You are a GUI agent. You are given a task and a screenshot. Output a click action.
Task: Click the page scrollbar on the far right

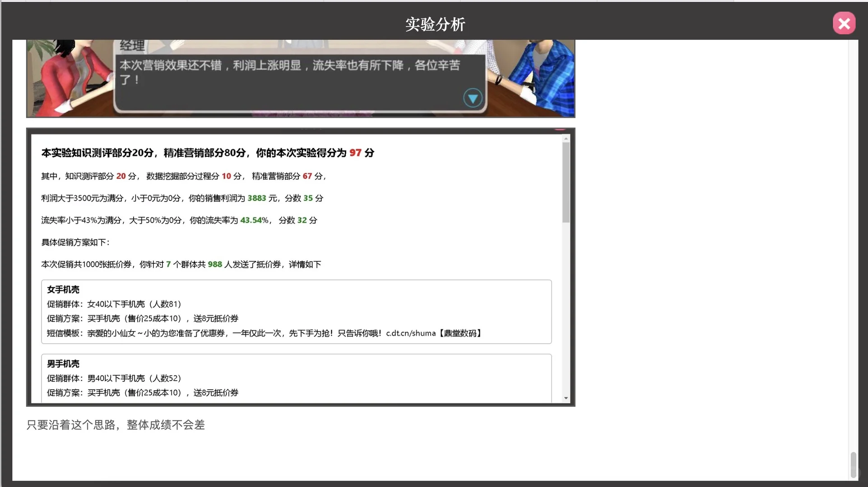[853, 464]
